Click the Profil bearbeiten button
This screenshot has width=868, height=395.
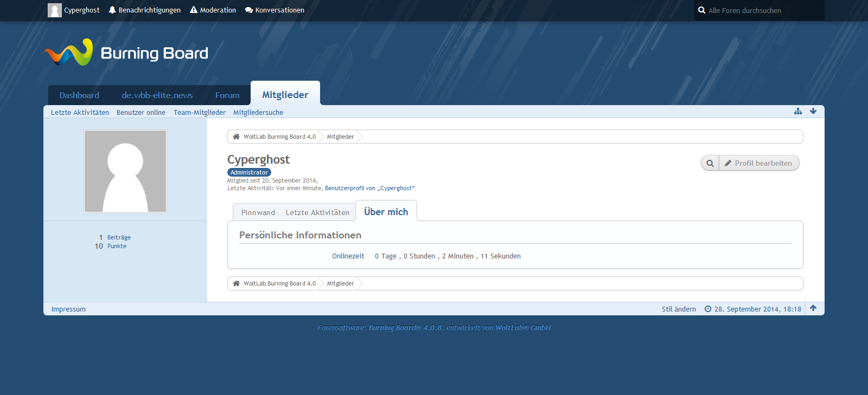pyautogui.click(x=758, y=163)
